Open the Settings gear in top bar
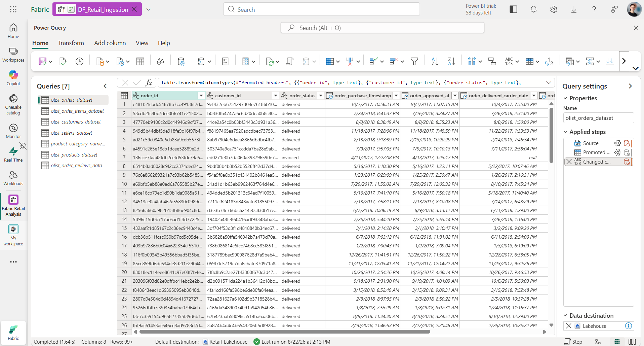The height and width of the screenshot is (346, 644). click(x=554, y=9)
